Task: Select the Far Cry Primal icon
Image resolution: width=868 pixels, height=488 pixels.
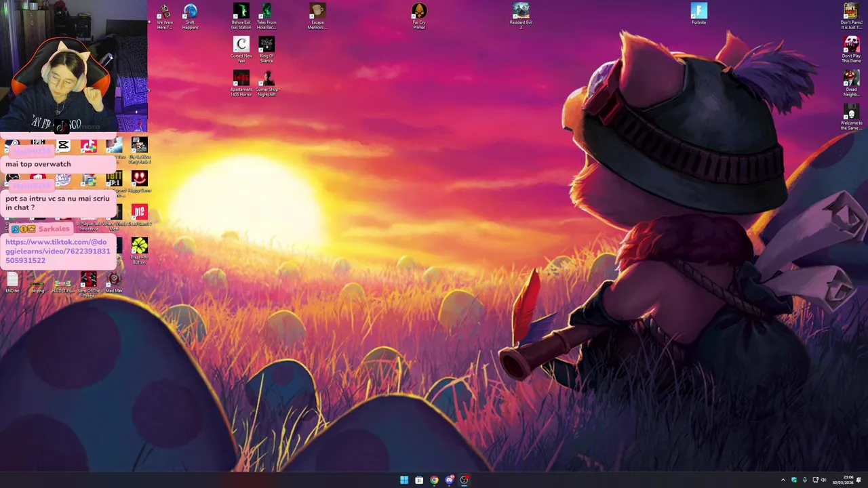Action: coord(419,16)
